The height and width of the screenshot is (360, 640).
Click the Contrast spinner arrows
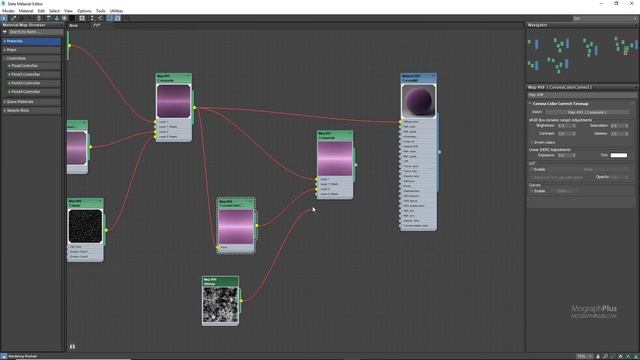[574, 133]
